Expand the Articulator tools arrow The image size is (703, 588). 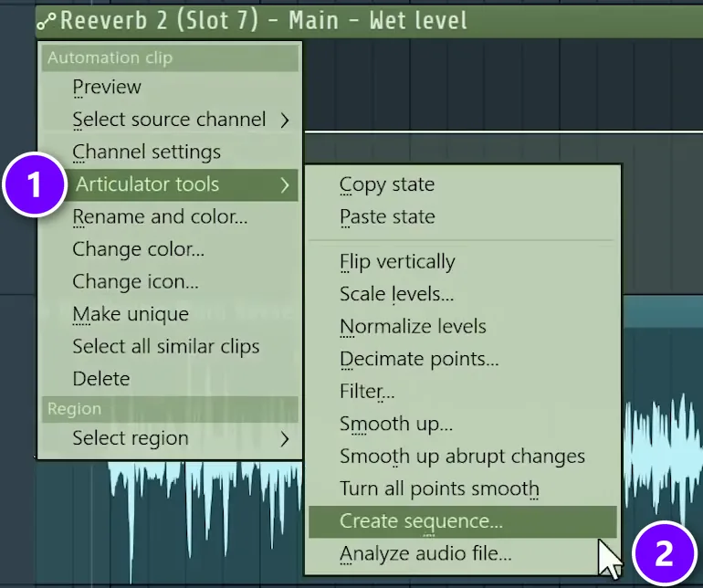[285, 184]
